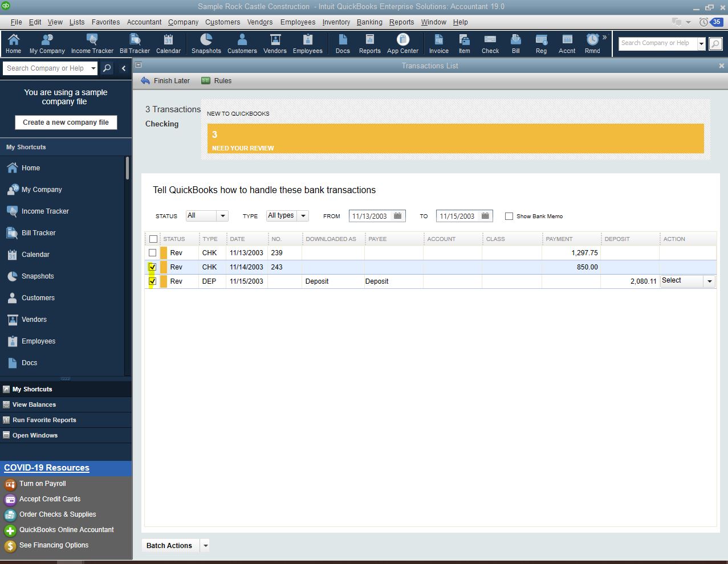Screen dimensions: 728x564
Task: Open FROM date calendar picker
Action: pyautogui.click(x=398, y=216)
